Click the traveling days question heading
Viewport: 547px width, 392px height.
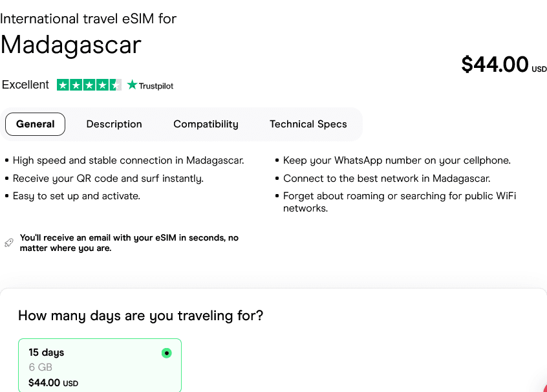(140, 316)
